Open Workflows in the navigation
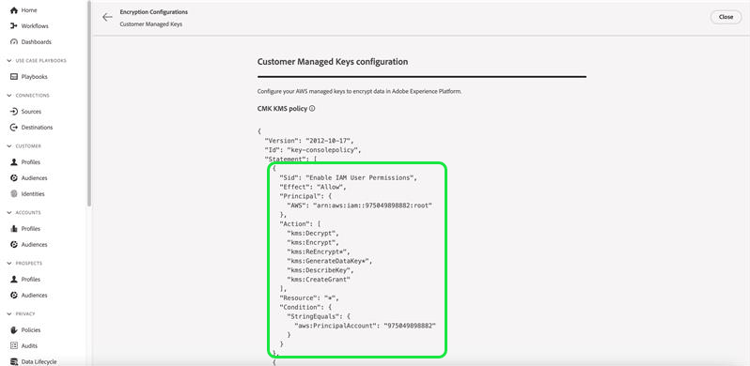Viewport: 750px width, 366px height. click(35, 26)
